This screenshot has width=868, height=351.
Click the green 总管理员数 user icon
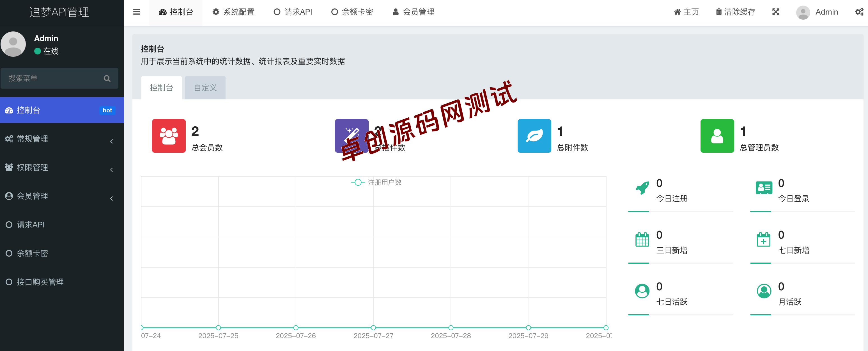click(717, 136)
